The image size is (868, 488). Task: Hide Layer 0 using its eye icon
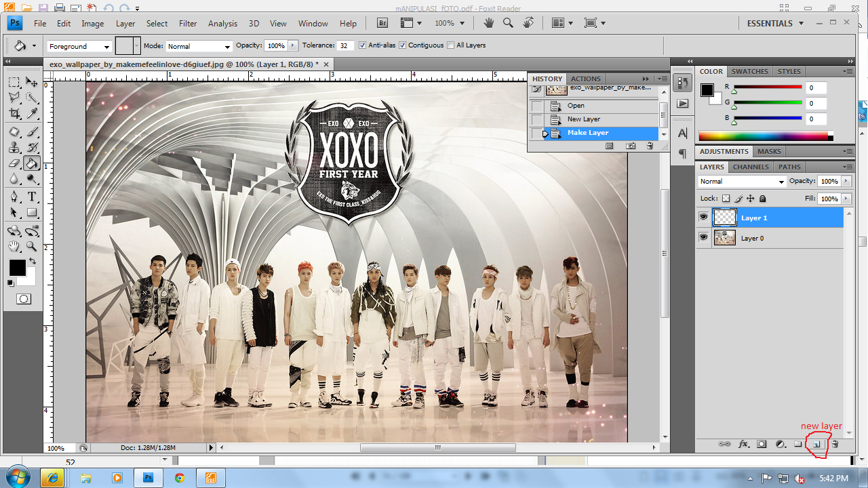pos(703,238)
